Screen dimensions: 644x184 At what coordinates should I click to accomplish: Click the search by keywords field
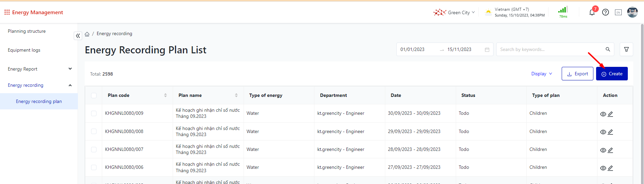tap(550, 49)
